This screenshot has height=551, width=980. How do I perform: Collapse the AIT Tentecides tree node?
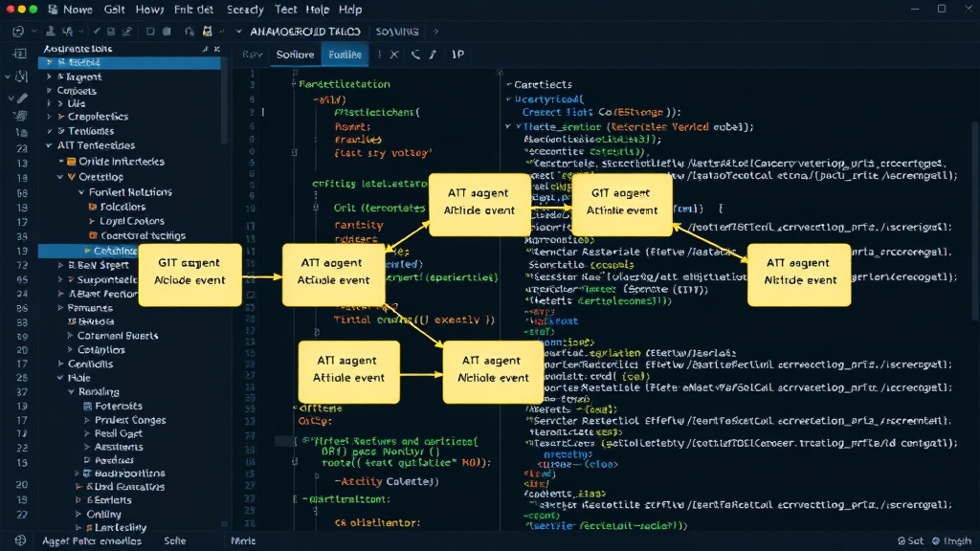point(49,145)
